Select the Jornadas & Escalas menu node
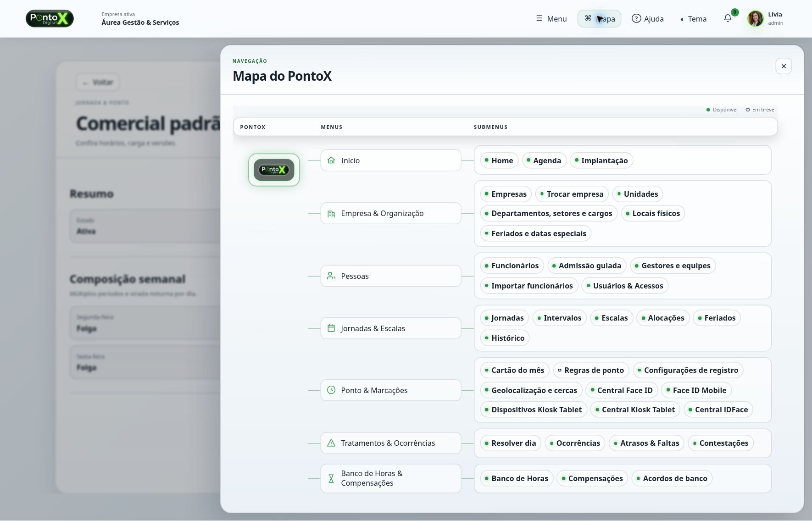Image resolution: width=812 pixels, height=521 pixels. [391, 328]
